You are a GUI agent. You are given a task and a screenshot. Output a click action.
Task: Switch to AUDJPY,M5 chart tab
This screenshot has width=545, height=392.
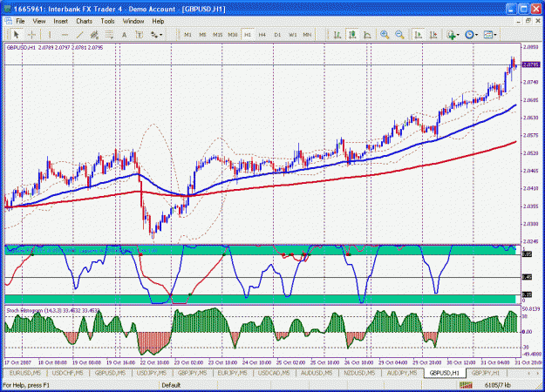(402, 373)
